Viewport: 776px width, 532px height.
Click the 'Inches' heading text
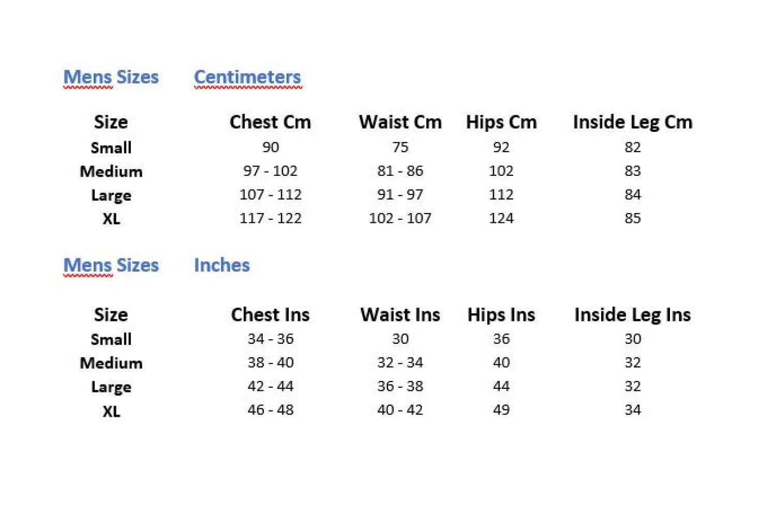221,265
